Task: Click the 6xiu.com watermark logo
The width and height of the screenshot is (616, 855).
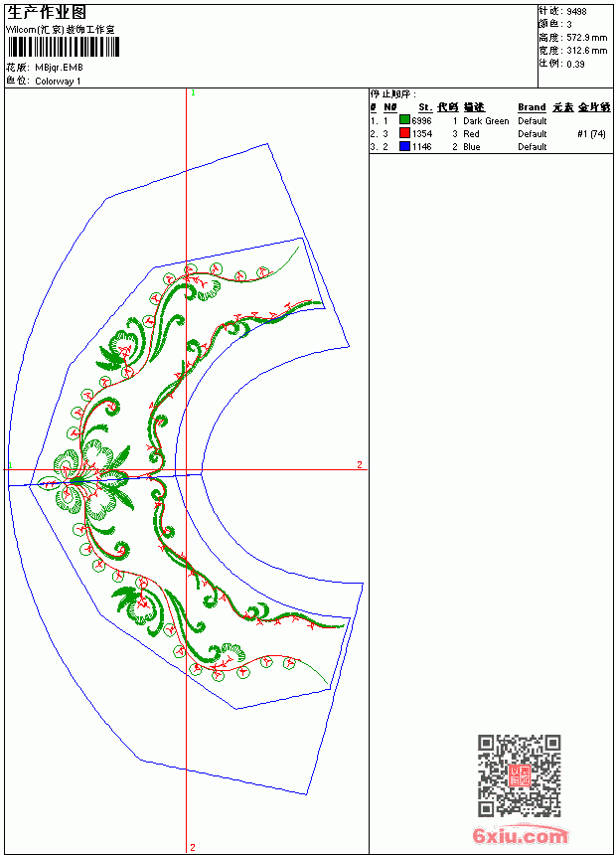Action: pyautogui.click(x=520, y=835)
